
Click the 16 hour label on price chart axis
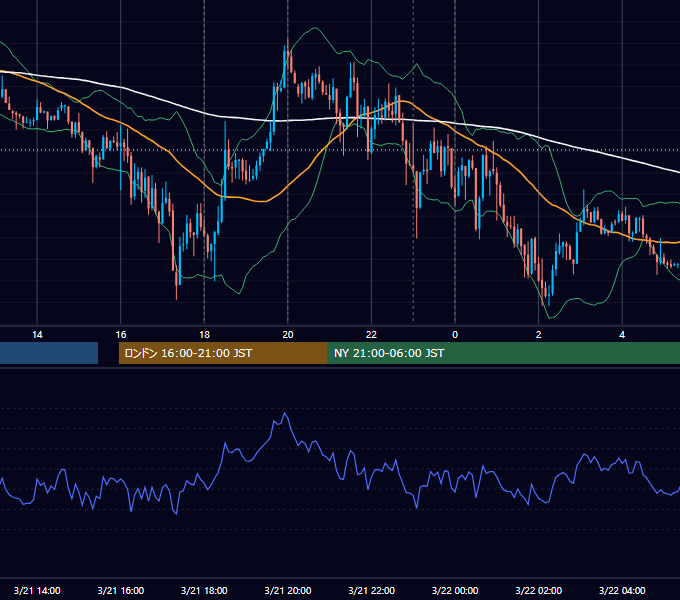(121, 335)
